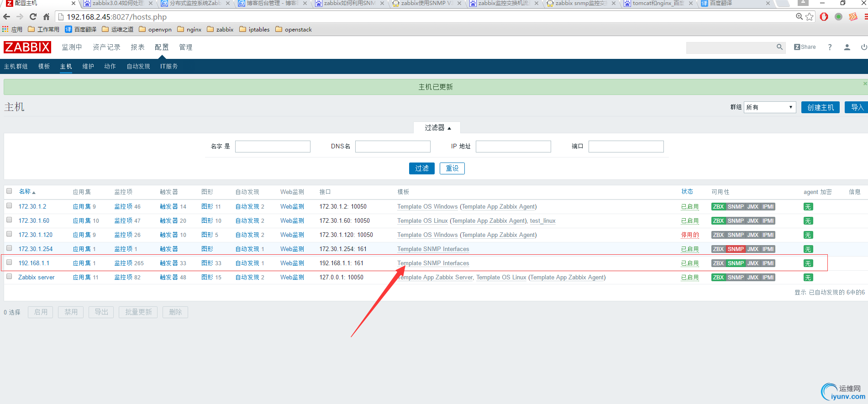Open Template SNMP Interfaces link for 192.168.1.1

[433, 263]
